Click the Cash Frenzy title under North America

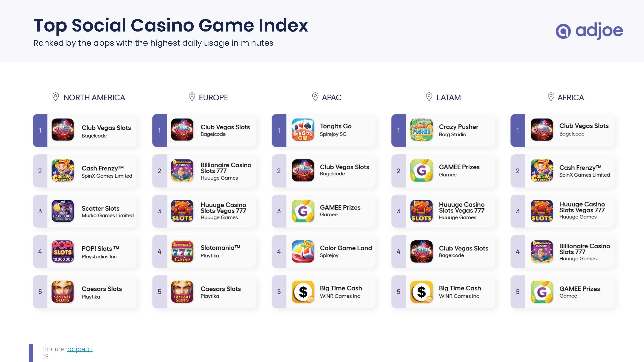click(x=103, y=168)
